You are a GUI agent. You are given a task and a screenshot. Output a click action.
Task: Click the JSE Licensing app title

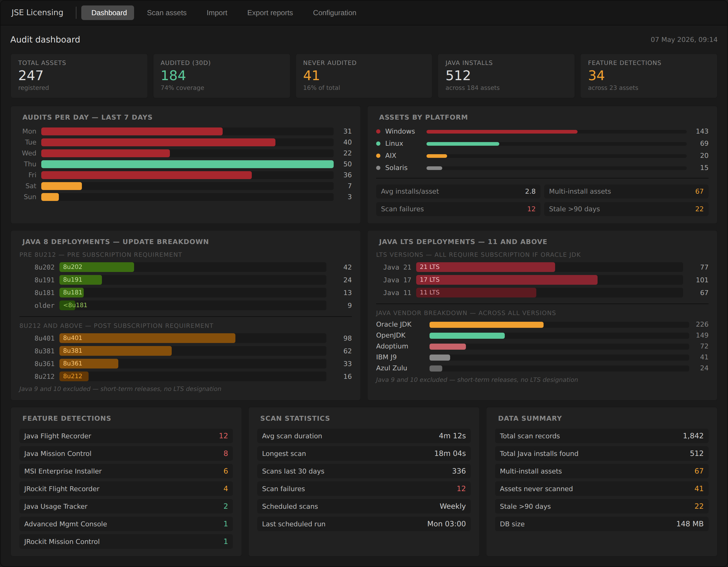37,12
